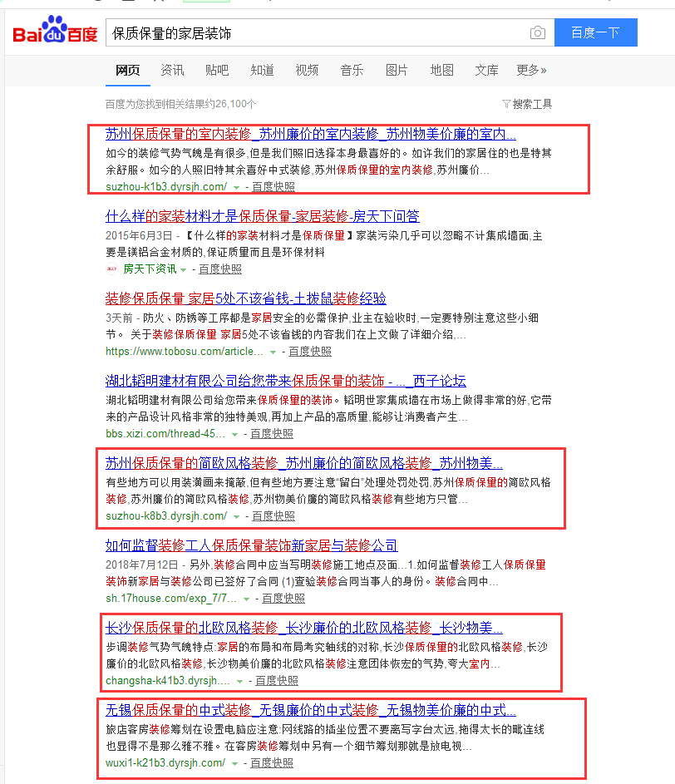Screen dimensions: 675x784
Task: Select the 地图 tab
Action: (x=441, y=71)
